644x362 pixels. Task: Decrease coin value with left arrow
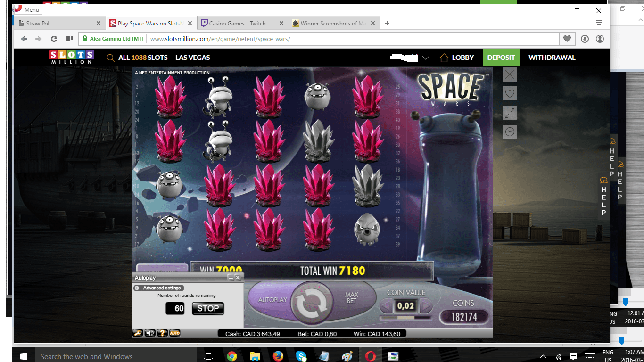point(387,306)
